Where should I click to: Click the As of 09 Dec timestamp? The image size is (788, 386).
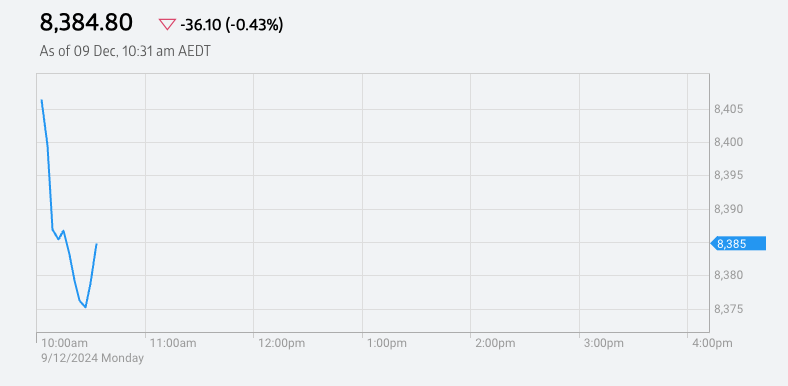click(x=125, y=51)
